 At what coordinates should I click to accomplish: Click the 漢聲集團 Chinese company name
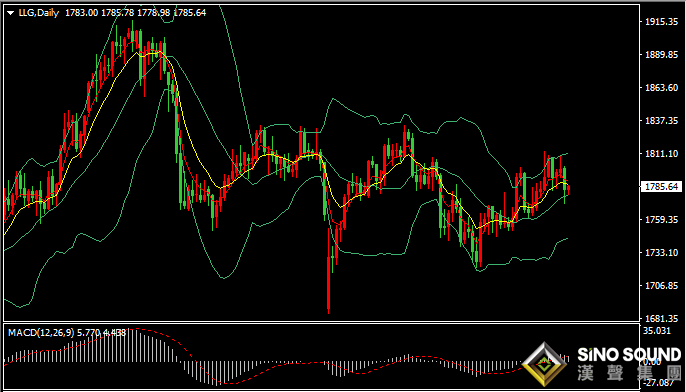click(x=629, y=373)
